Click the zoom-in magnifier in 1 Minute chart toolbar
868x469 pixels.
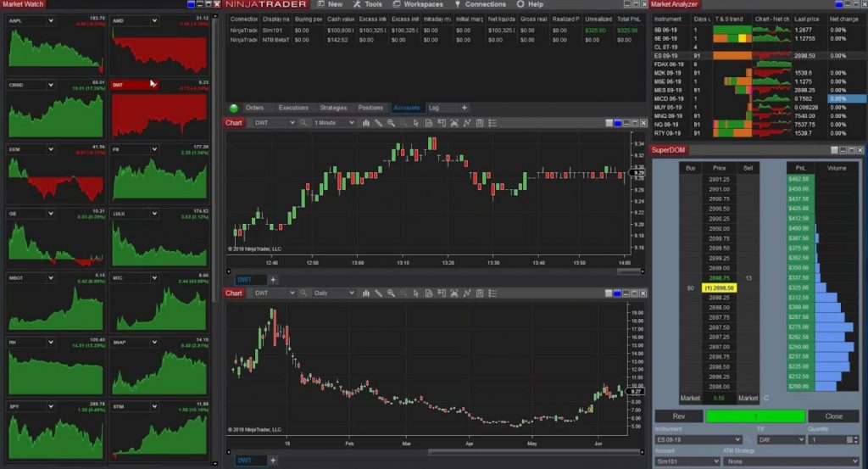(x=391, y=124)
